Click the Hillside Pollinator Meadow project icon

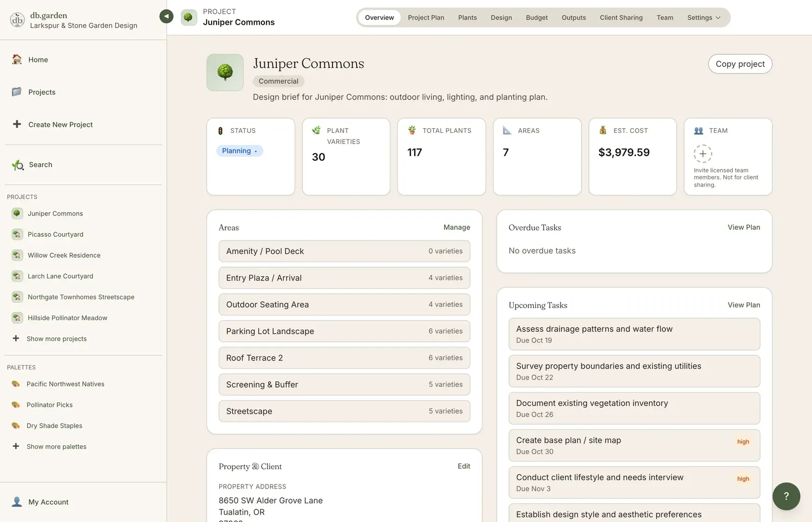(x=17, y=318)
